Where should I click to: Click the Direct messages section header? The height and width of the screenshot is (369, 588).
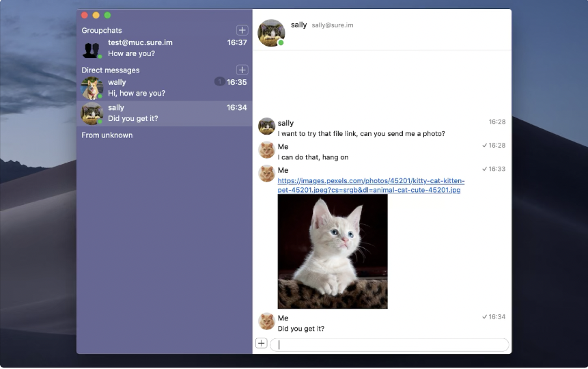click(x=110, y=70)
